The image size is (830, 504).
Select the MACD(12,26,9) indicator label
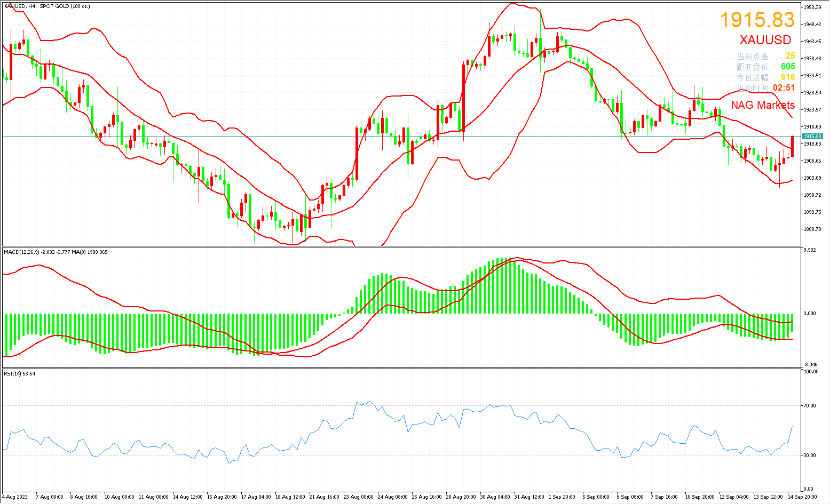56,252
